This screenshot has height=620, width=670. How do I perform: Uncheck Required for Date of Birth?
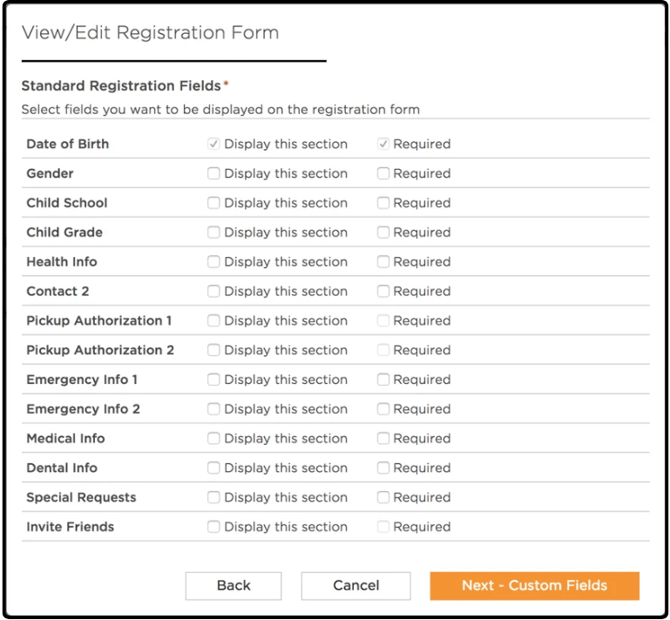tap(383, 144)
